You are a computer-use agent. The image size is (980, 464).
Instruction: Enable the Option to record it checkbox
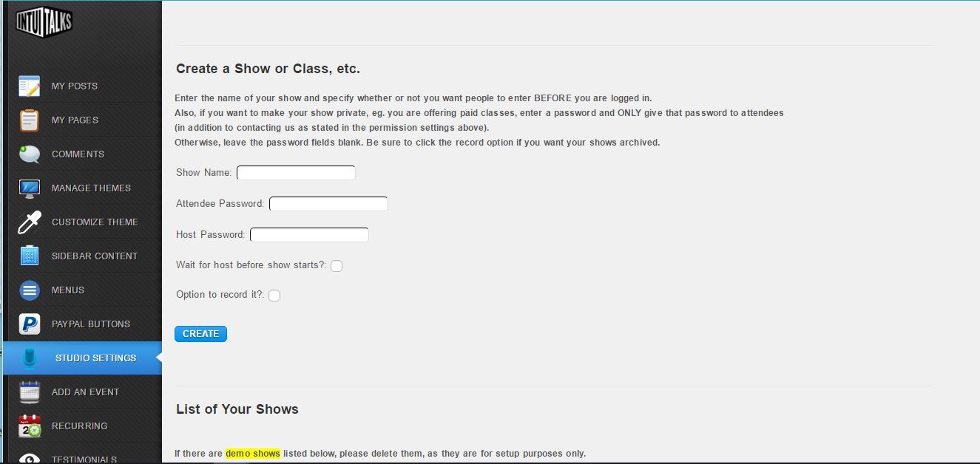coord(274,296)
